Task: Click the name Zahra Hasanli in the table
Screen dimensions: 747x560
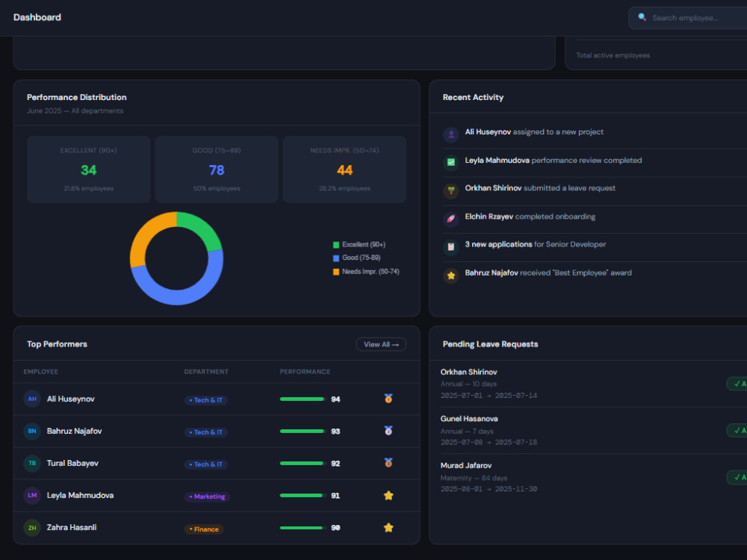Action: [72, 528]
